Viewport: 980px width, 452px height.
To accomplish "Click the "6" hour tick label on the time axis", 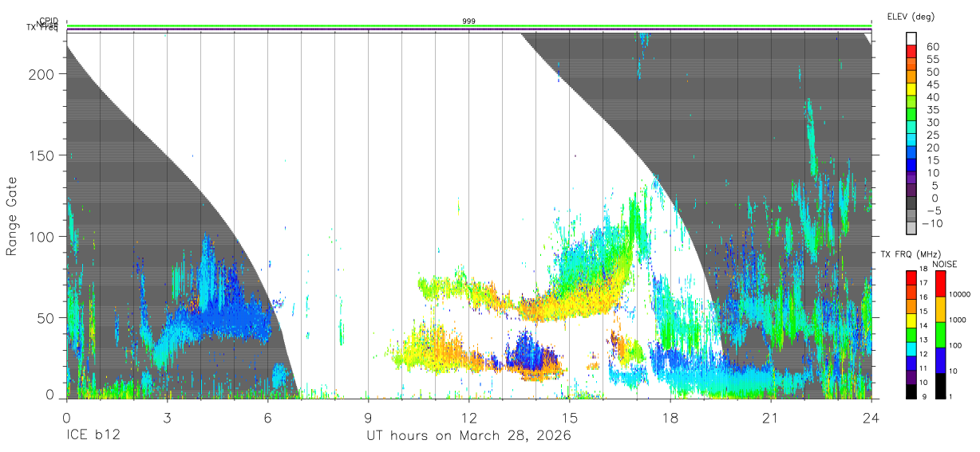I will [267, 418].
